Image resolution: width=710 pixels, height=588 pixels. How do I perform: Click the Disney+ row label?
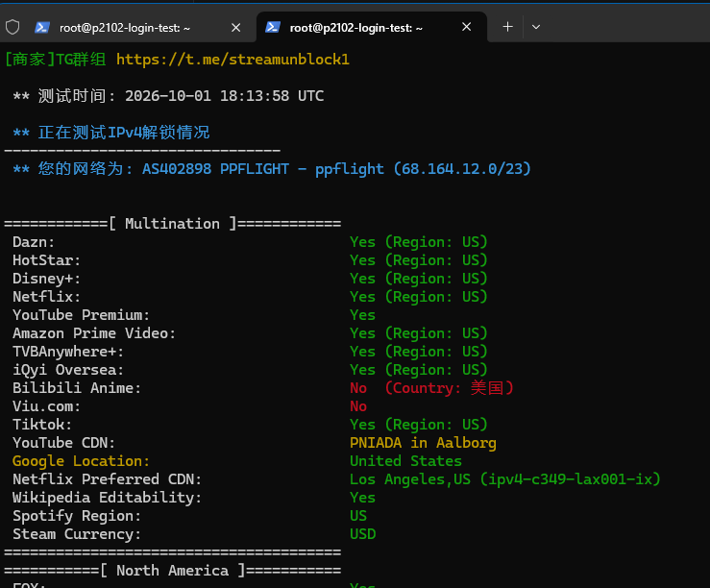coord(47,279)
